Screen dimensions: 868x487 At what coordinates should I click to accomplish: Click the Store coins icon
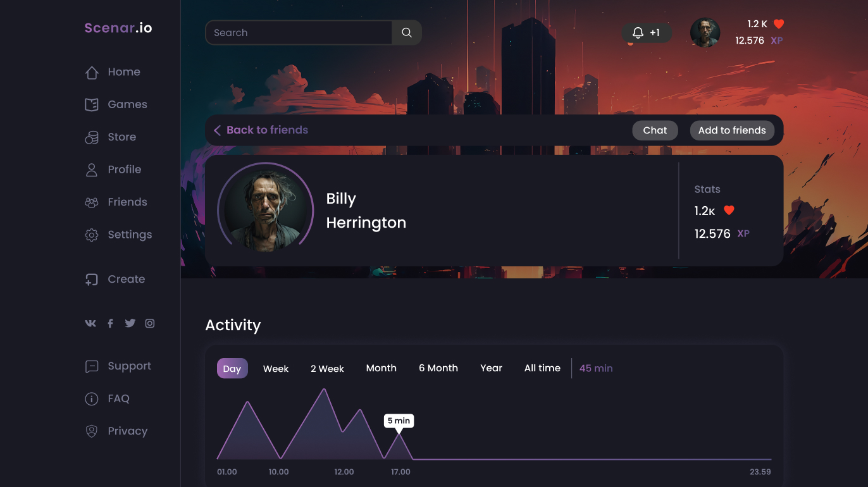coord(92,137)
